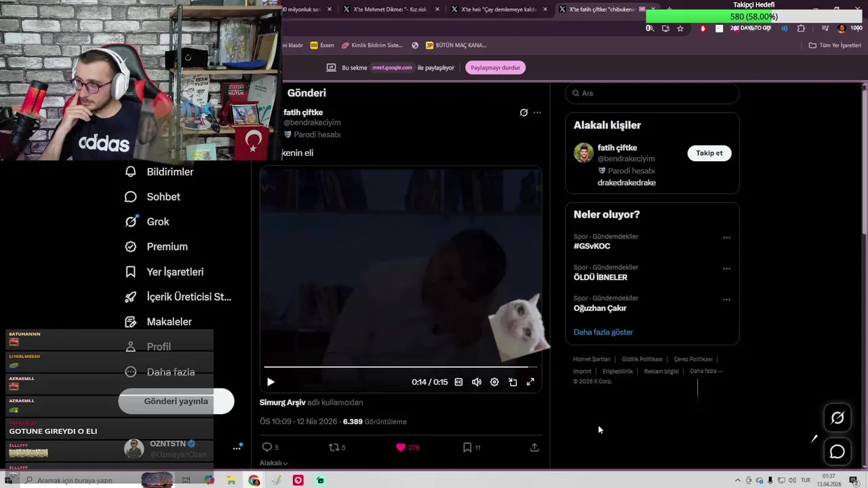The height and width of the screenshot is (488, 868).
Task: Open Bildirimler in the X sidebar
Action: (x=159, y=172)
